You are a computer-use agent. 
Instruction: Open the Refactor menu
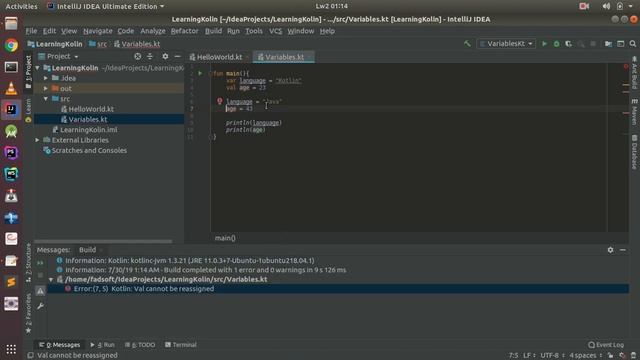[184, 31]
